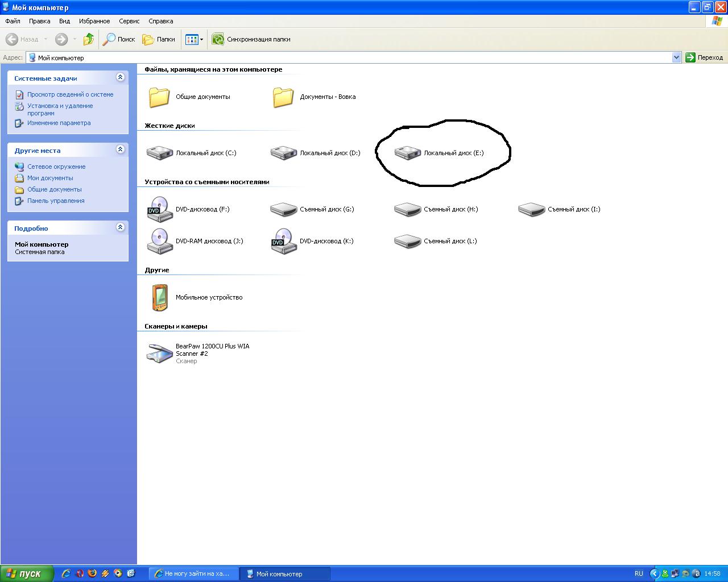
Task: Click the Up folder toolbar icon
Action: click(88, 39)
